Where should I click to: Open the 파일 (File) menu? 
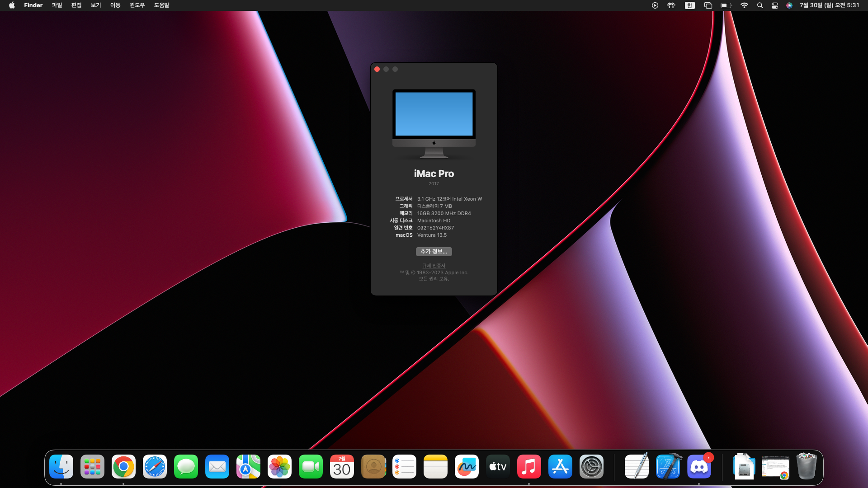coord(57,5)
